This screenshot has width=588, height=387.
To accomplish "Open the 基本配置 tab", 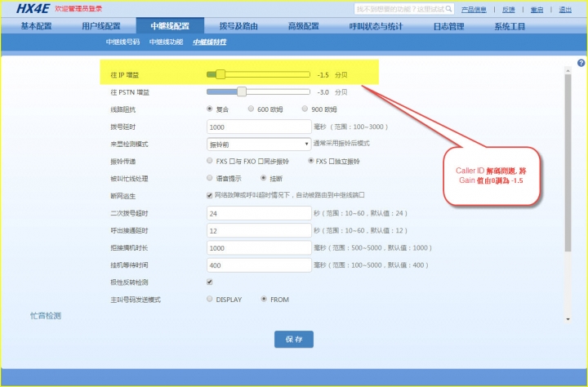I will tap(37, 26).
